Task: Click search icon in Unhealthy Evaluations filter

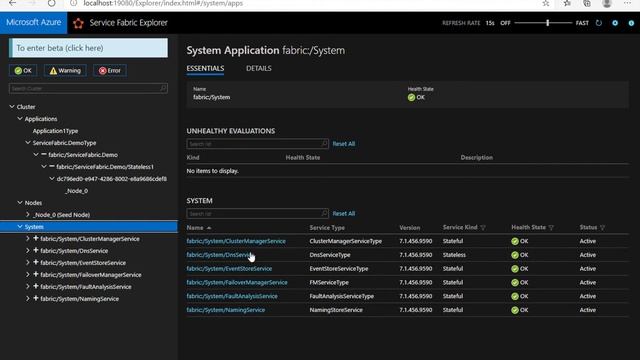Action: point(324,144)
